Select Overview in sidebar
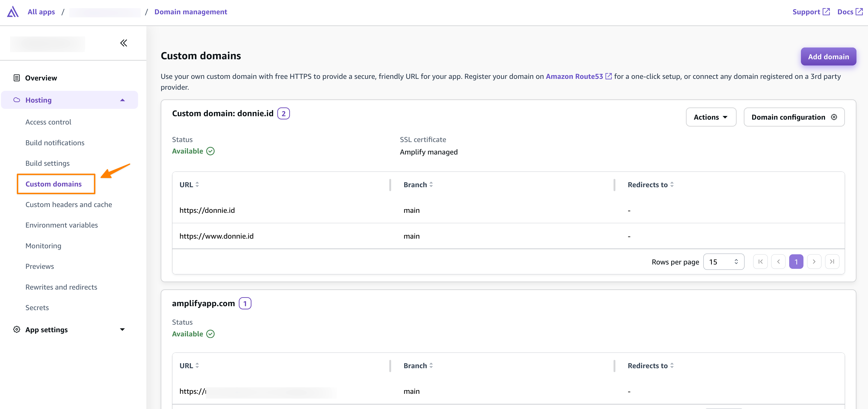The image size is (868, 409). coord(41,78)
